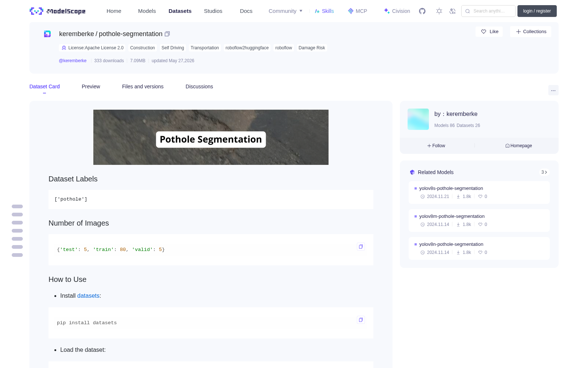Expand the Community dropdown menu
This screenshot has height=368, width=588.
click(286, 11)
